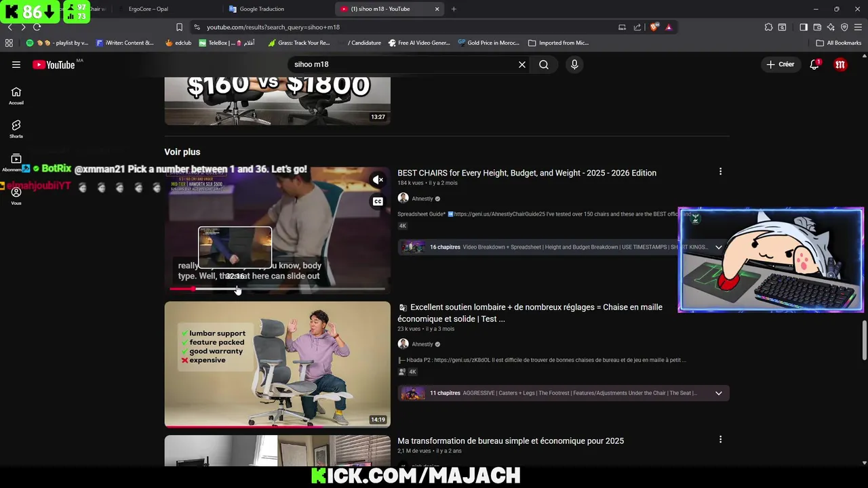
Task: Open the edclub bookmark
Action: click(178, 43)
